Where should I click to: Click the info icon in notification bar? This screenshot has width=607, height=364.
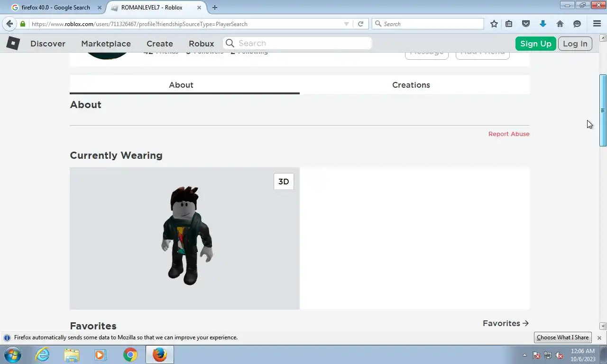click(x=7, y=337)
